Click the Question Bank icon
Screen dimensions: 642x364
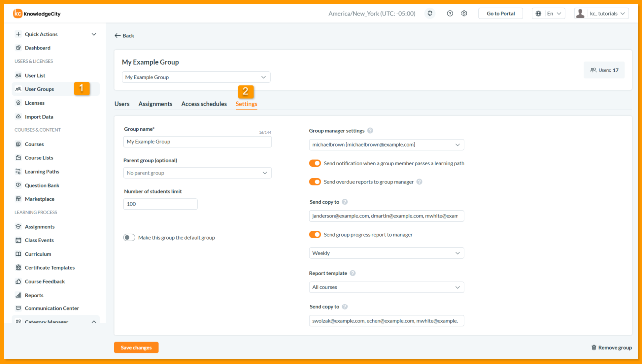click(x=18, y=185)
